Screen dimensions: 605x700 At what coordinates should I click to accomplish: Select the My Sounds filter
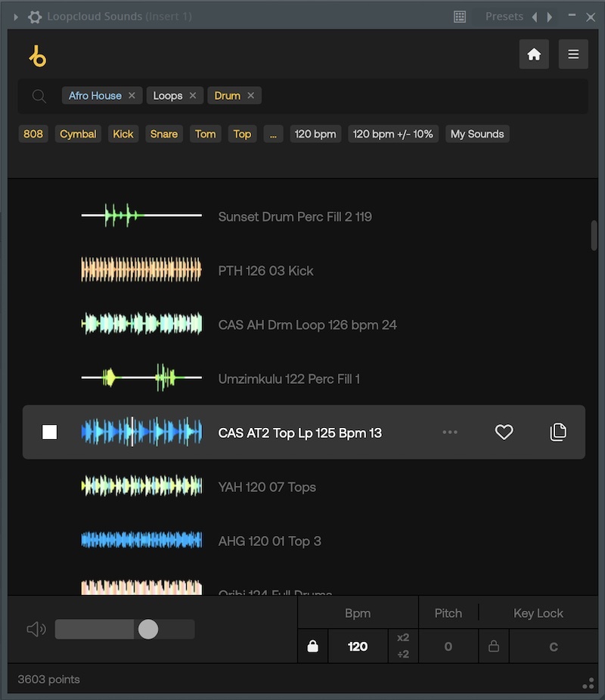pyautogui.click(x=476, y=135)
